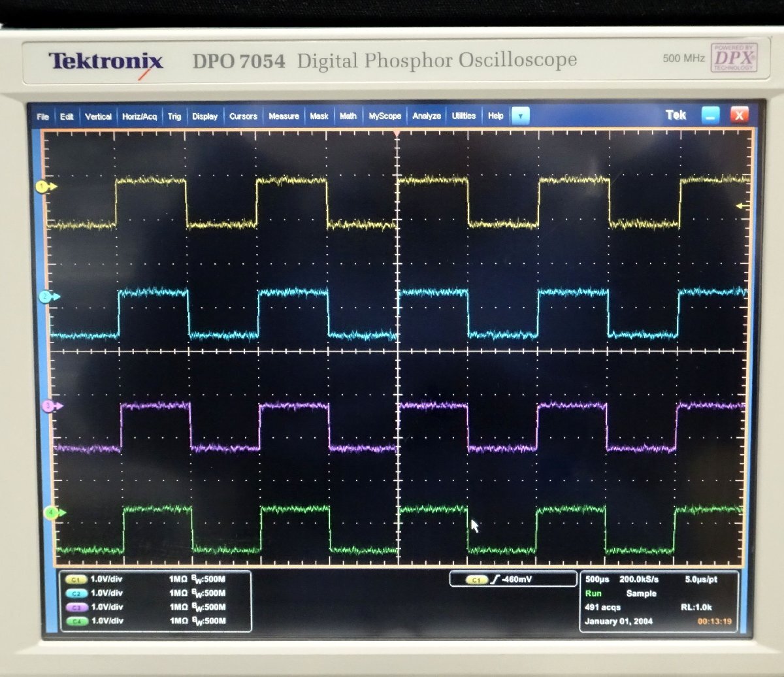Click the orange trigger position marker at top
This screenshot has height=677, width=784.
[x=397, y=133]
